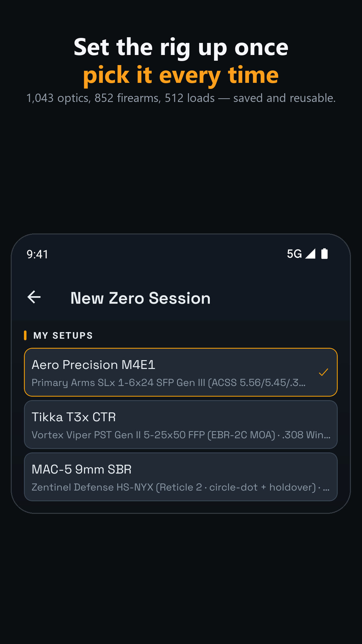Select the Aero Precision M4E1 setup
The image size is (362, 644).
pos(181,372)
